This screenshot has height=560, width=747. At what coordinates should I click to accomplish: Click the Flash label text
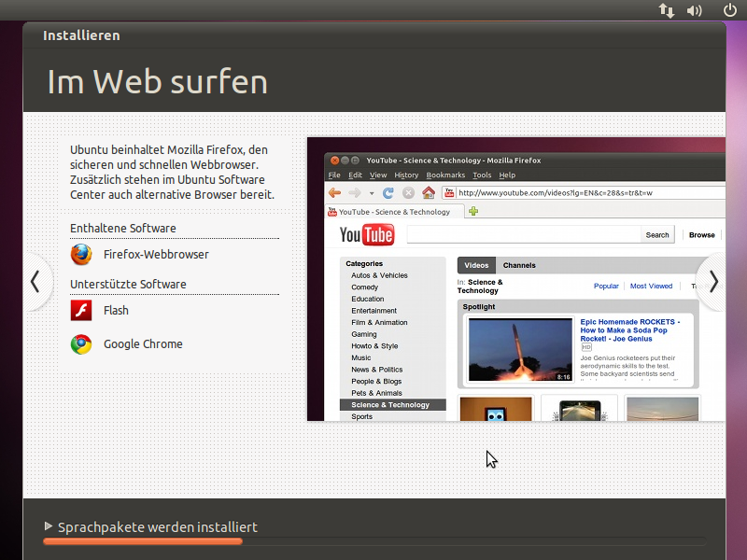coord(116,311)
